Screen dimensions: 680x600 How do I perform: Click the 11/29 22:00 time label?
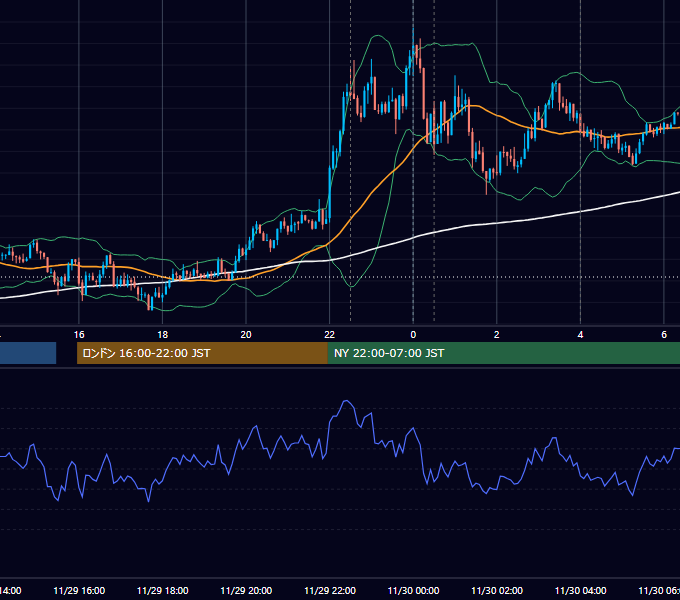[330, 590]
